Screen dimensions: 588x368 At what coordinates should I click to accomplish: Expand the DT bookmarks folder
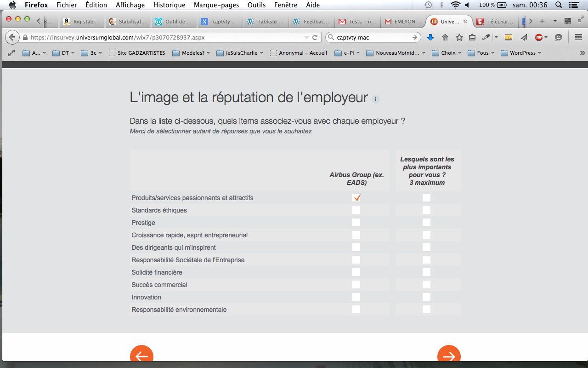click(63, 53)
